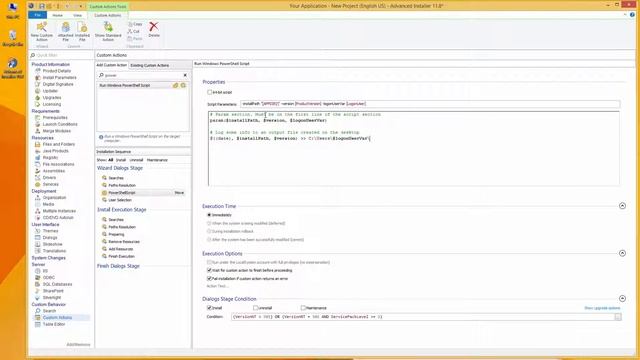This screenshot has width=640, height=360.
Task: Open Files and Folders page
Action: click(x=59, y=144)
